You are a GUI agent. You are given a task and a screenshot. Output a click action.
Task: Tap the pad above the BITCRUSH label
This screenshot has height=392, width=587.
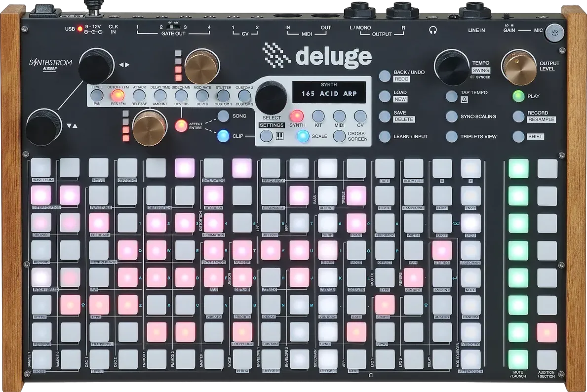(213, 196)
